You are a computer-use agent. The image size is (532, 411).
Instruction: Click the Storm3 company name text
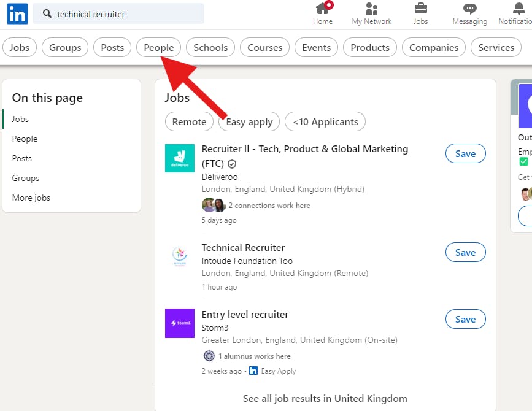coord(215,328)
